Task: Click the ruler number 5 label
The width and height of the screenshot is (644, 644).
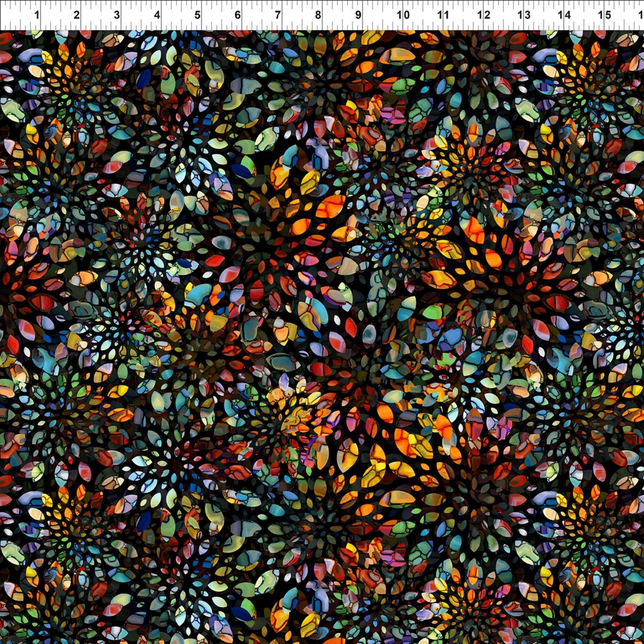Action: point(197,15)
